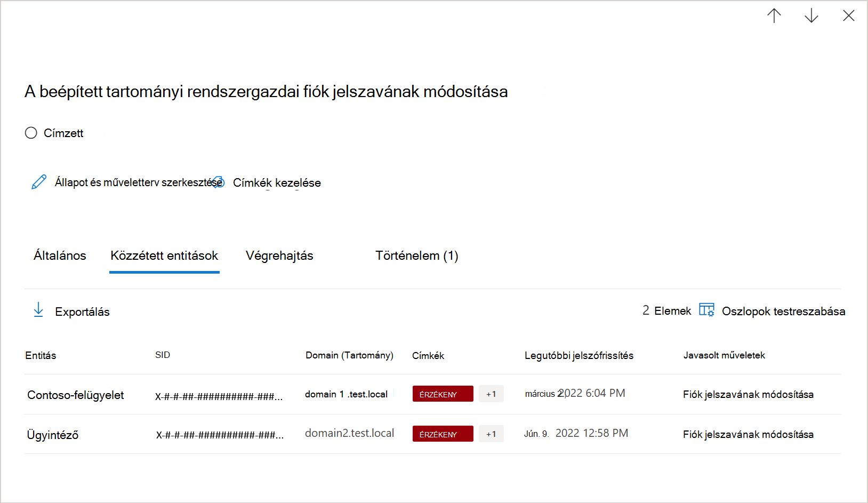Click the SID value in the Ügyintéző row
The height and width of the screenshot is (503, 868).
[220, 435]
